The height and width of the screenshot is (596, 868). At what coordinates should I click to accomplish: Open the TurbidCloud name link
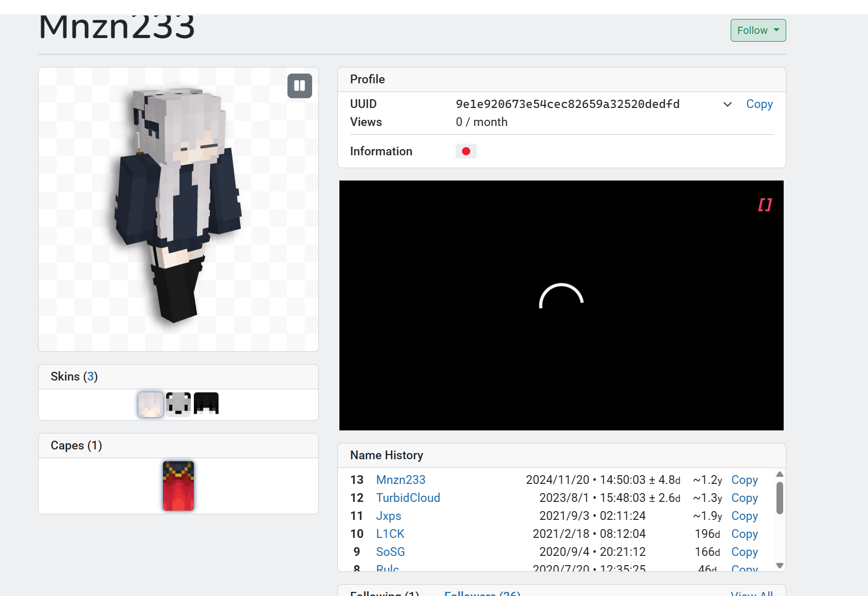pyautogui.click(x=408, y=498)
